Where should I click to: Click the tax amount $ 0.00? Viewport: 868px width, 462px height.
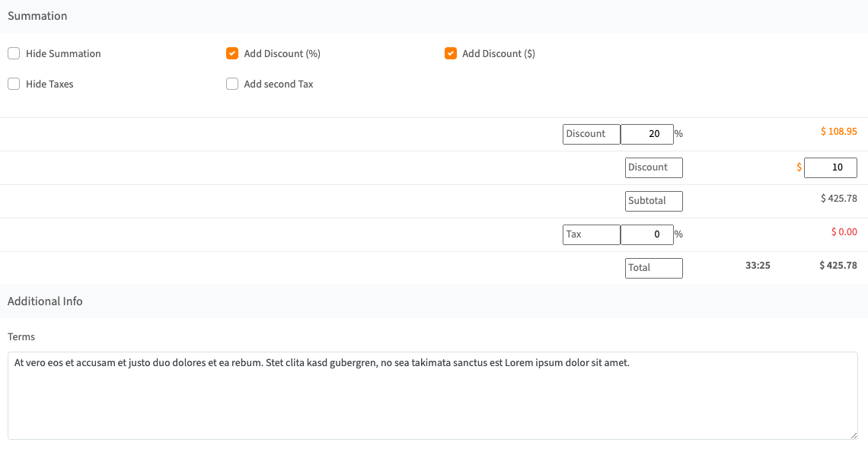coord(844,232)
